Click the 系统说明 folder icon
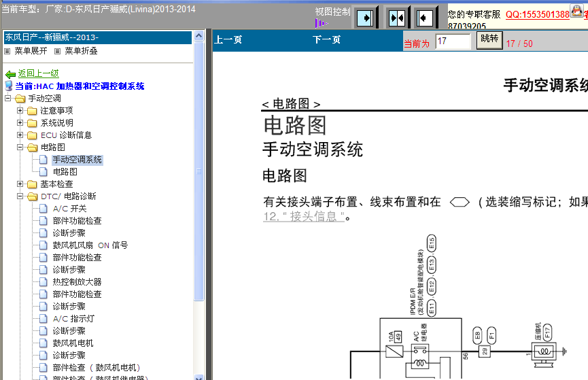The width and height of the screenshot is (588, 380). [x=32, y=123]
